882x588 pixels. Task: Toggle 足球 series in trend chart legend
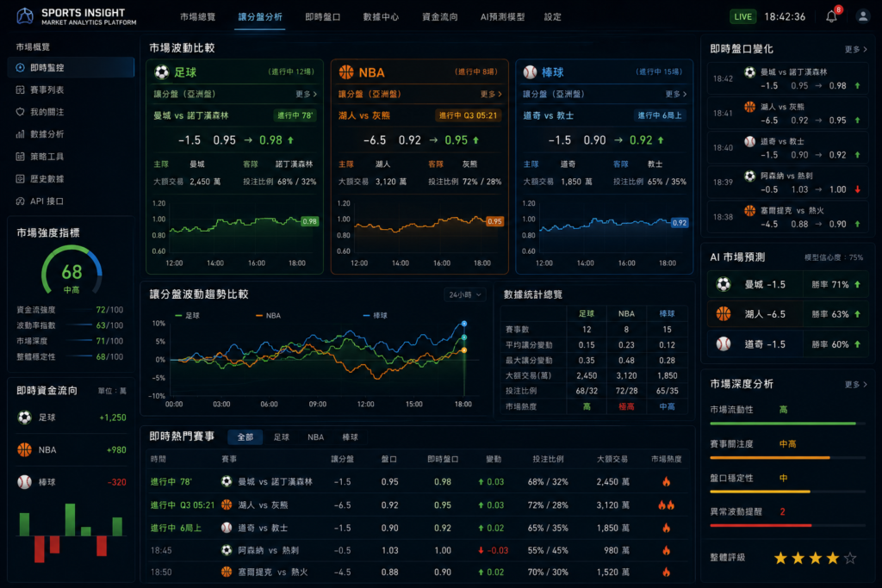point(187,315)
